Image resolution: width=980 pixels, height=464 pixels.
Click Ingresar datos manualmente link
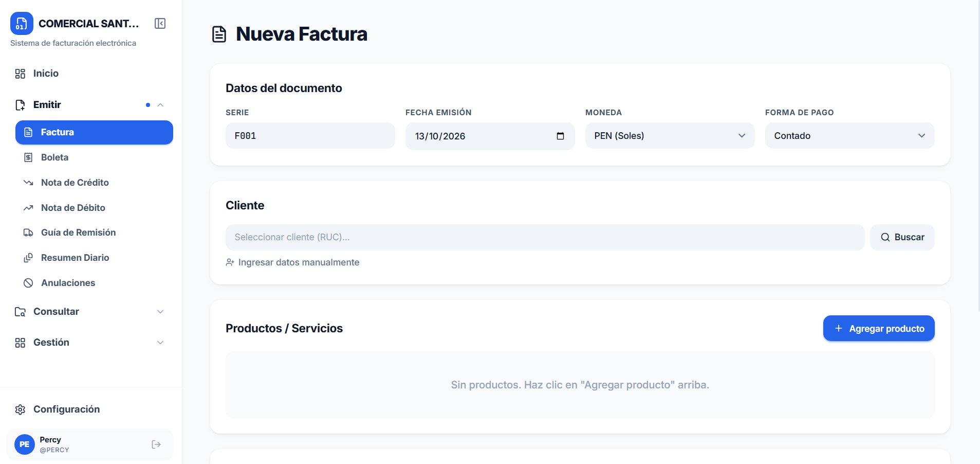tap(292, 262)
